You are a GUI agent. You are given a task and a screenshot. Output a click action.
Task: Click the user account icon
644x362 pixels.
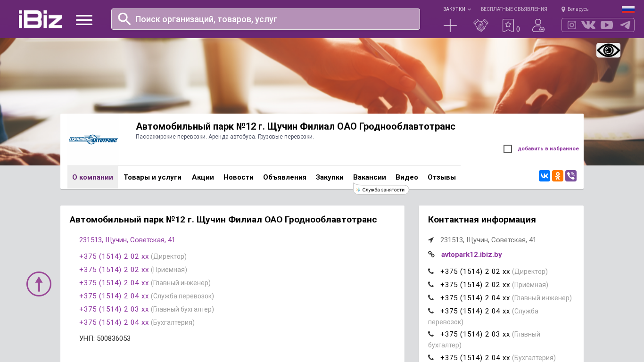[x=538, y=25]
